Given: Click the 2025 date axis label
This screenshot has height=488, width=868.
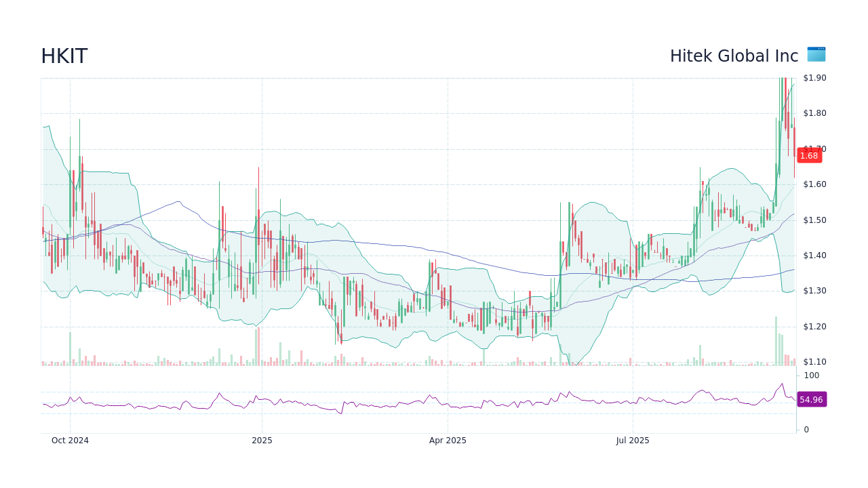Looking at the screenshot, I should [262, 441].
